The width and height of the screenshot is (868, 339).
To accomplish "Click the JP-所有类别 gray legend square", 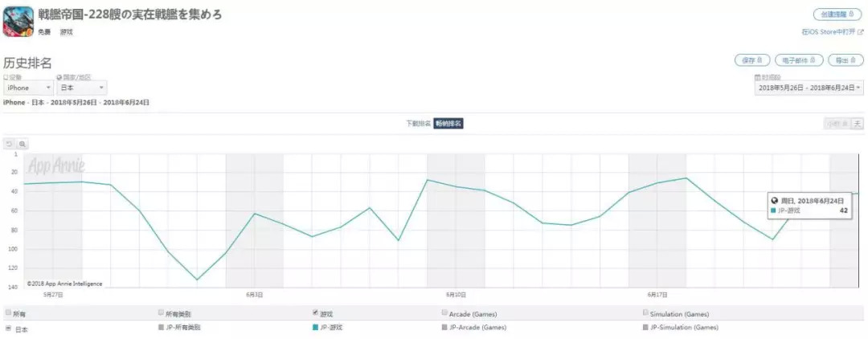I will [x=162, y=328].
